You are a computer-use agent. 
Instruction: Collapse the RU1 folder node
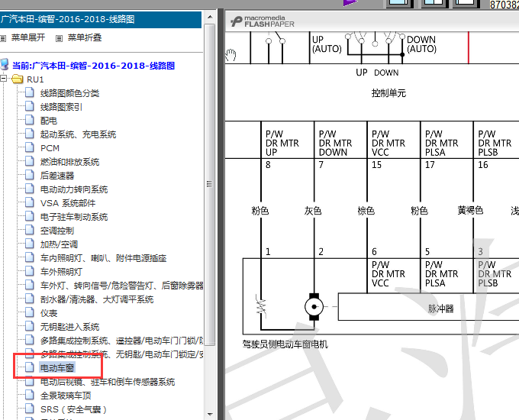3,79
